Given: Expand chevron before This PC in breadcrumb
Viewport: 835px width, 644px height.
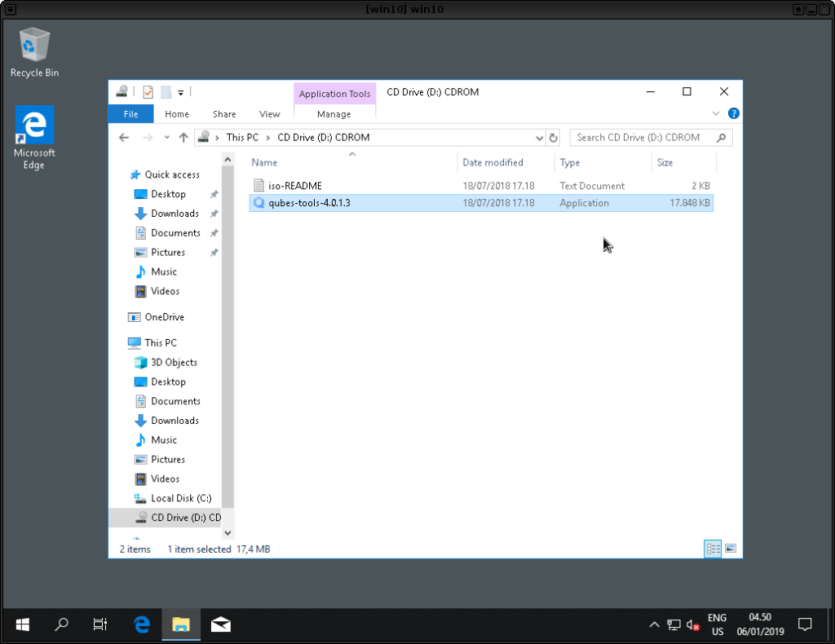Looking at the screenshot, I should coord(217,137).
